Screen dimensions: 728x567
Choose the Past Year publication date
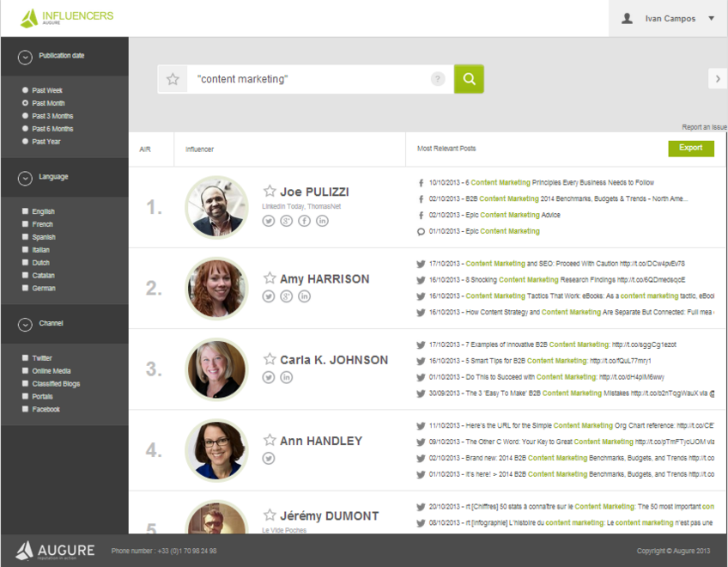(26, 142)
